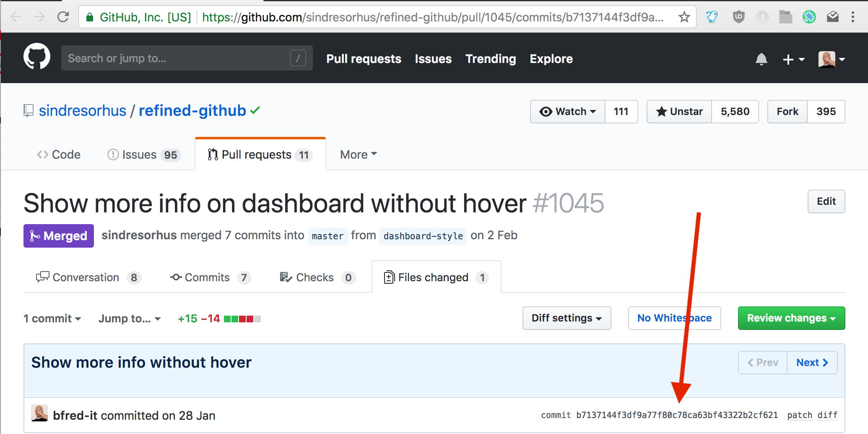
Task: Click the sindresorhus author name in merge info
Action: [139, 235]
